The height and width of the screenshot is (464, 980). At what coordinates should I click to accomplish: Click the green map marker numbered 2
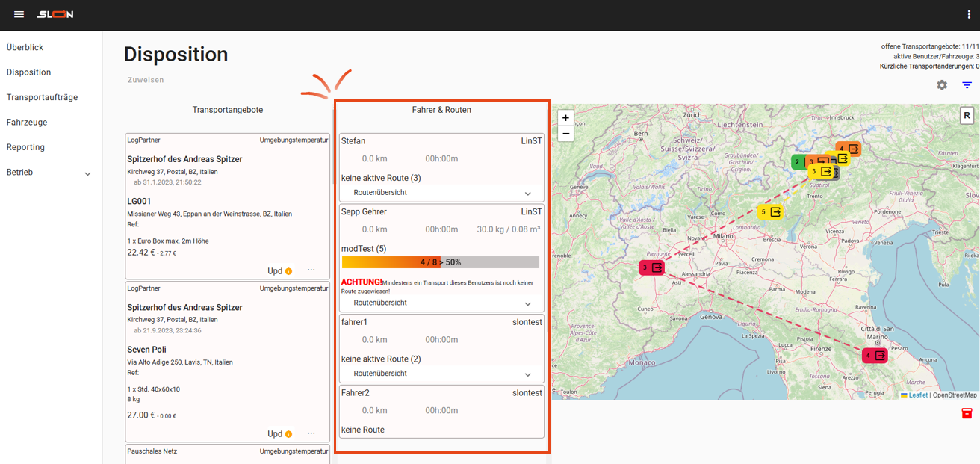pyautogui.click(x=798, y=162)
